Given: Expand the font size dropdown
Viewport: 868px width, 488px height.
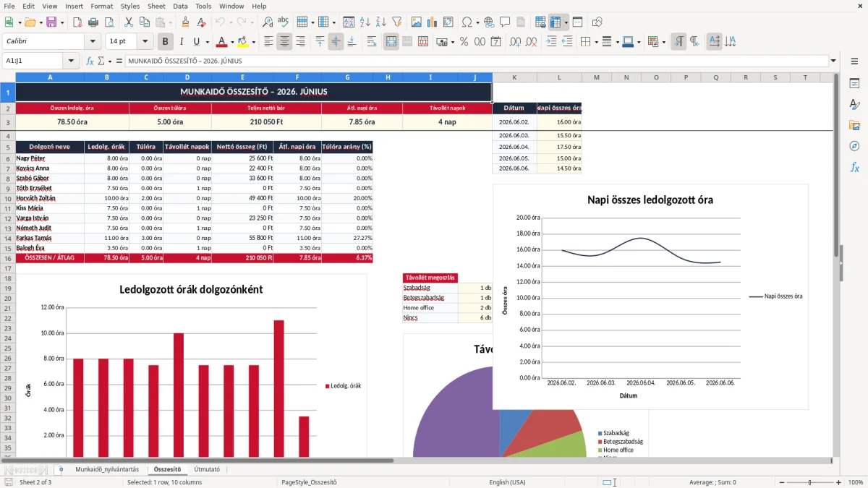Looking at the screenshot, I should tap(145, 41).
